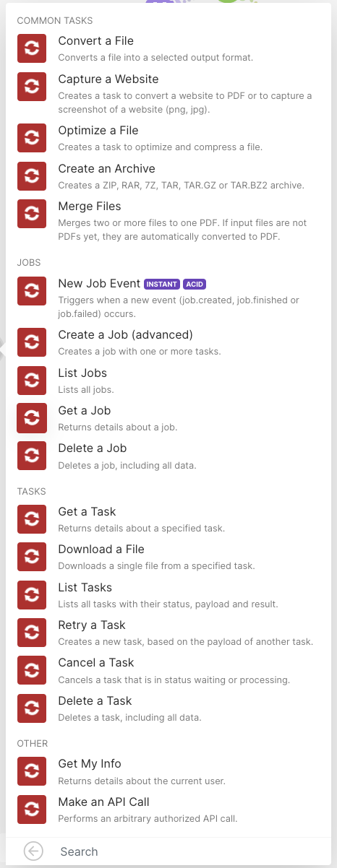Select the Get a Job module
The width and height of the screenshot is (337, 868).
tap(168, 418)
